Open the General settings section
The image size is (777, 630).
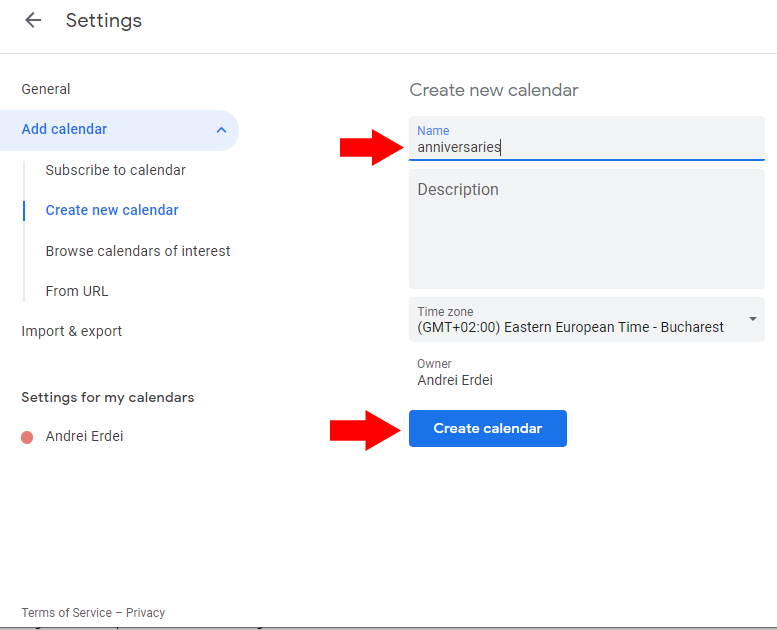[x=46, y=89]
